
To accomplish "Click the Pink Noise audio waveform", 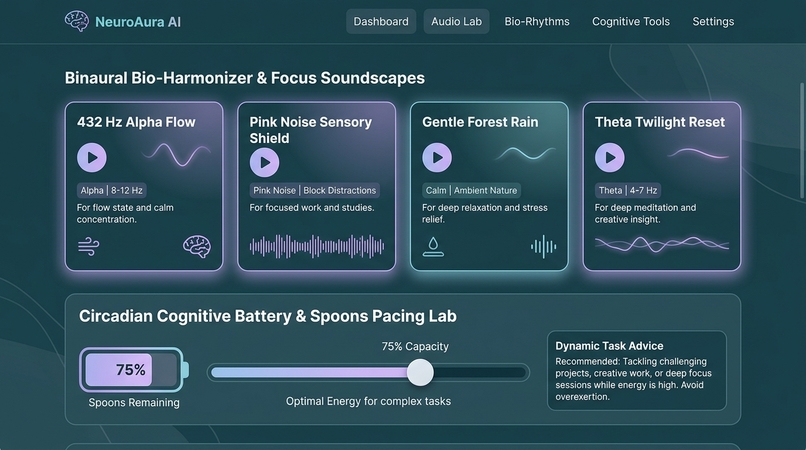I will tap(317, 247).
